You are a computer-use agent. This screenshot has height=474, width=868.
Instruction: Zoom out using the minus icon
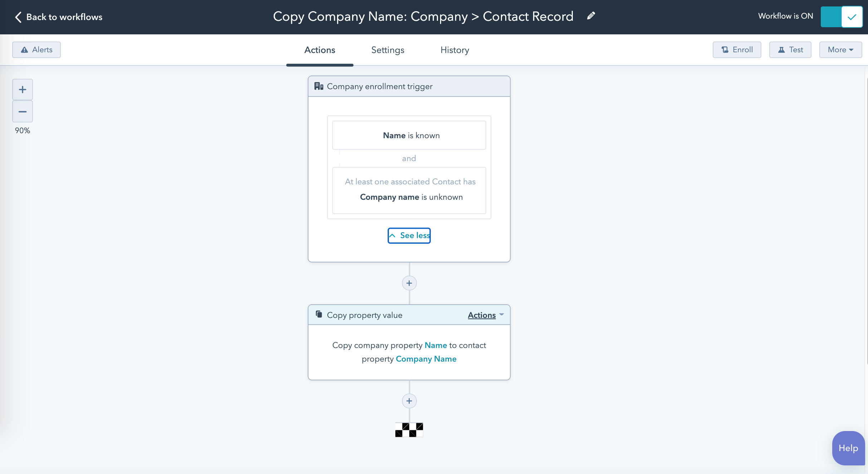[23, 112]
